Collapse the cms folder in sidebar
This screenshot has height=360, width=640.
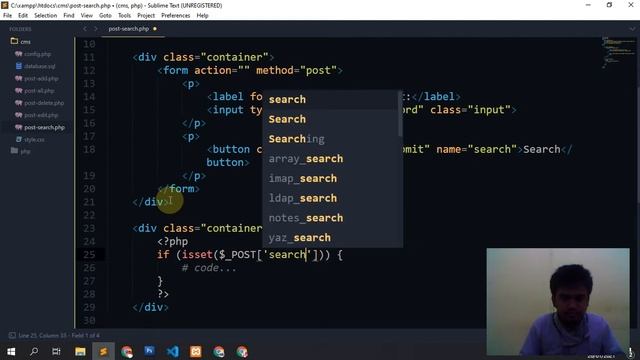(20, 42)
